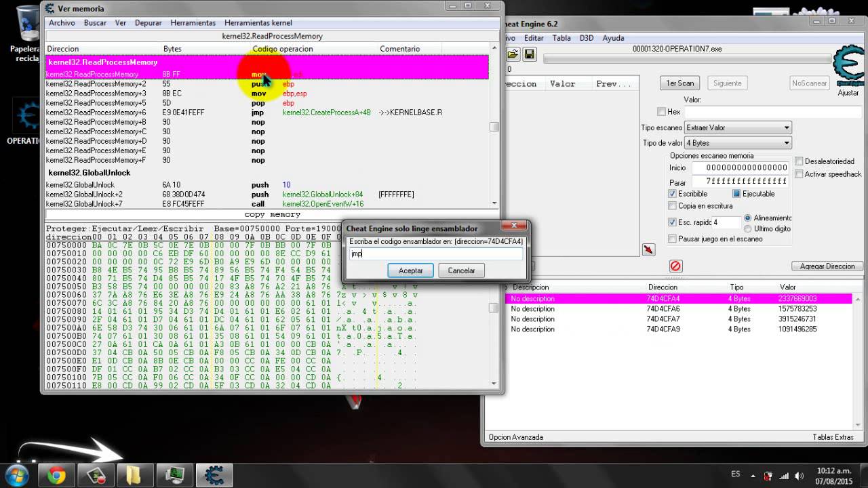Click the scan progress bar
This screenshot has width=868, height=488.
coord(686,60)
